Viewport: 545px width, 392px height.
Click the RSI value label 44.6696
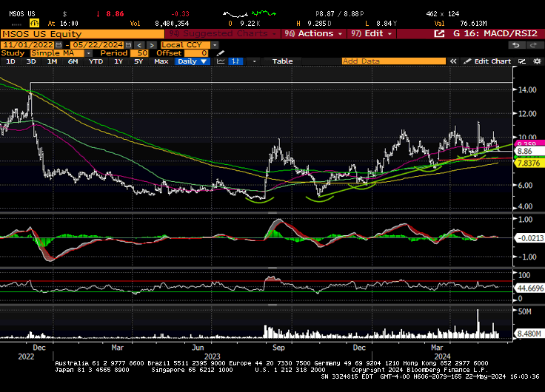(x=529, y=288)
